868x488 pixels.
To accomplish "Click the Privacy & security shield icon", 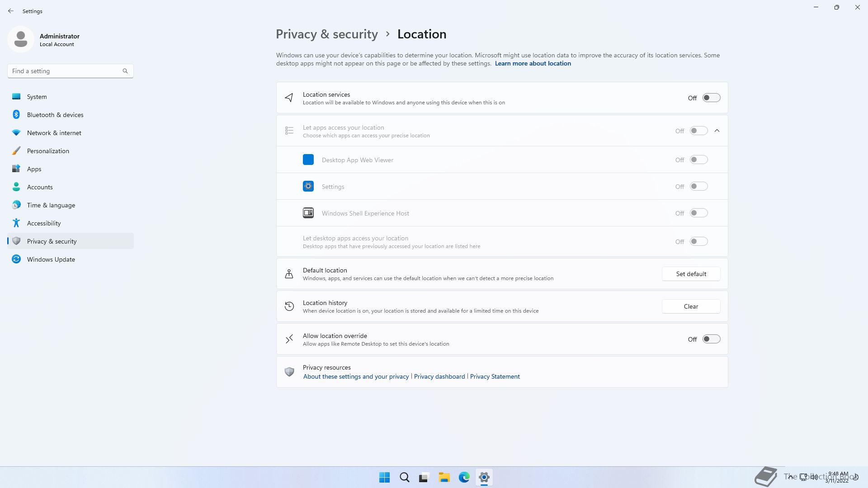I will tap(16, 241).
